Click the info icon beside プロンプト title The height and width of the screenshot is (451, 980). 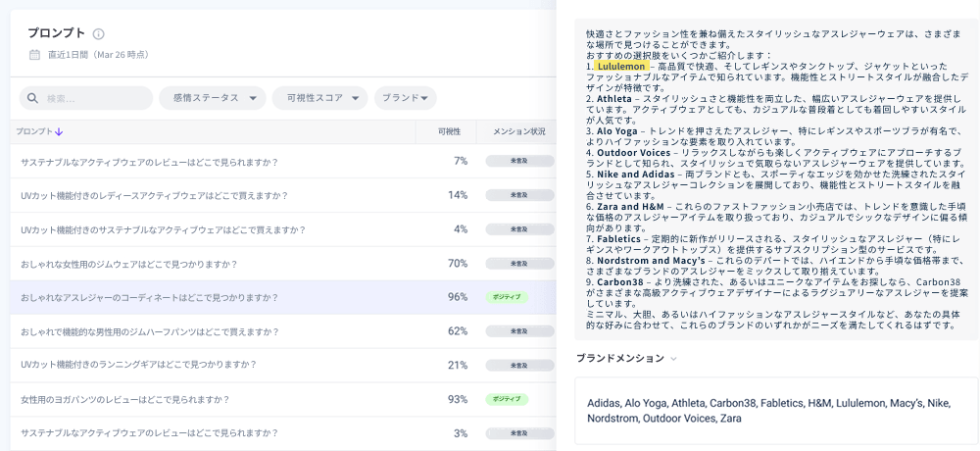pos(99,33)
